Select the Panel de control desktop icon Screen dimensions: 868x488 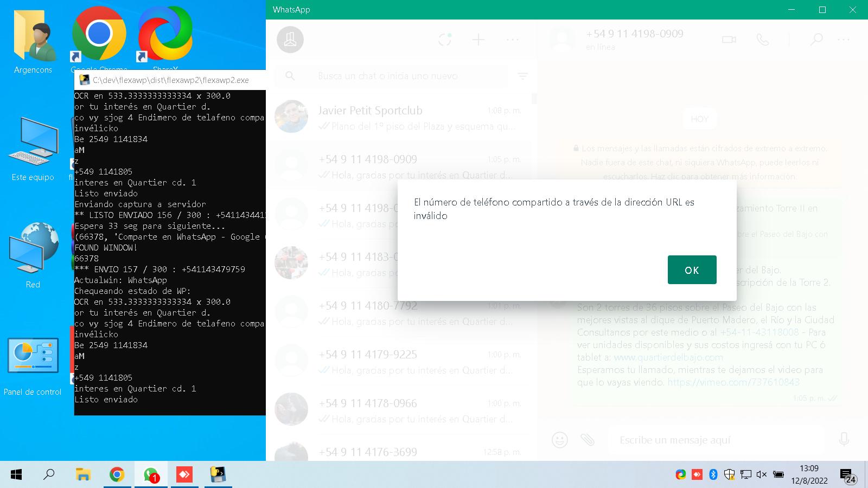tap(33, 366)
